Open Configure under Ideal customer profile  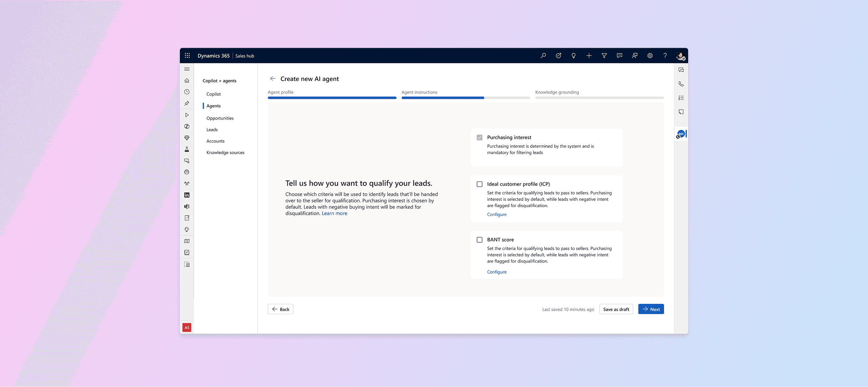point(497,214)
